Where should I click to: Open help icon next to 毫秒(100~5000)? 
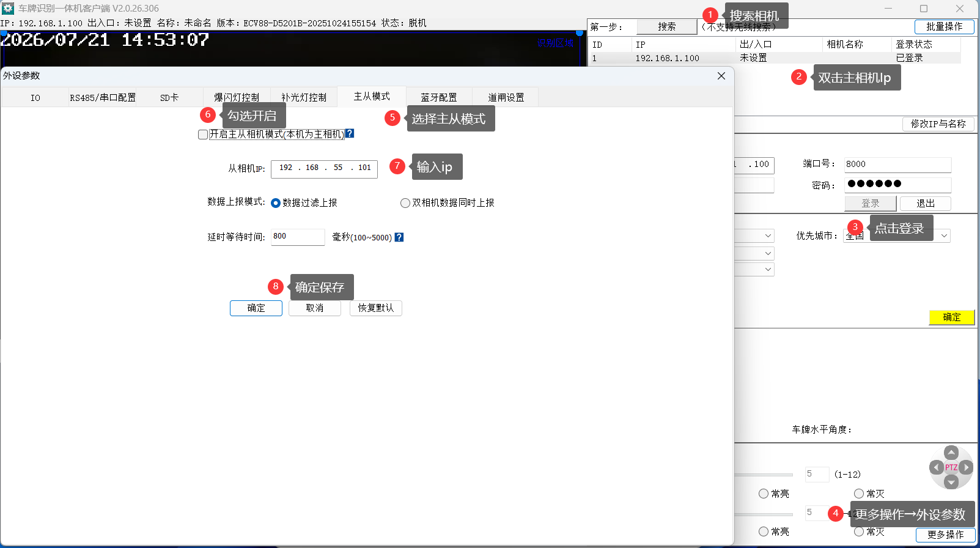pos(399,237)
